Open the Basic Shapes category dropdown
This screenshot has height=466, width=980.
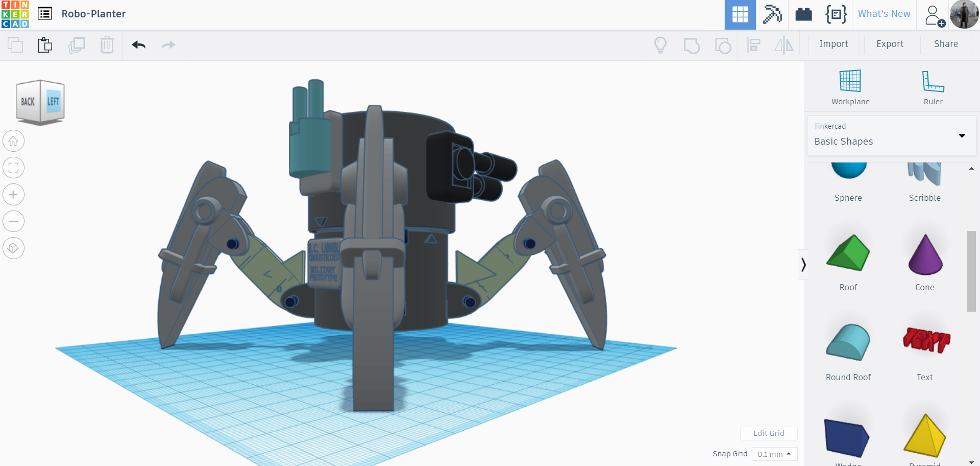[x=891, y=135]
